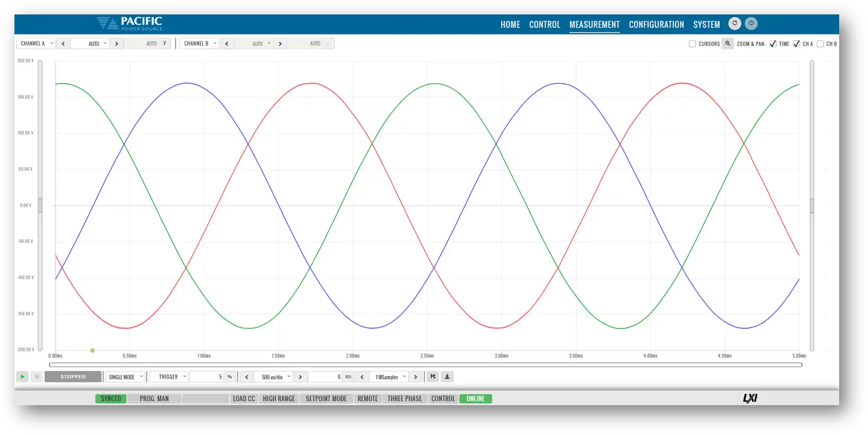Open the Channel A dropdown
Image resolution: width=868 pixels, height=434 pixels.
click(x=36, y=43)
